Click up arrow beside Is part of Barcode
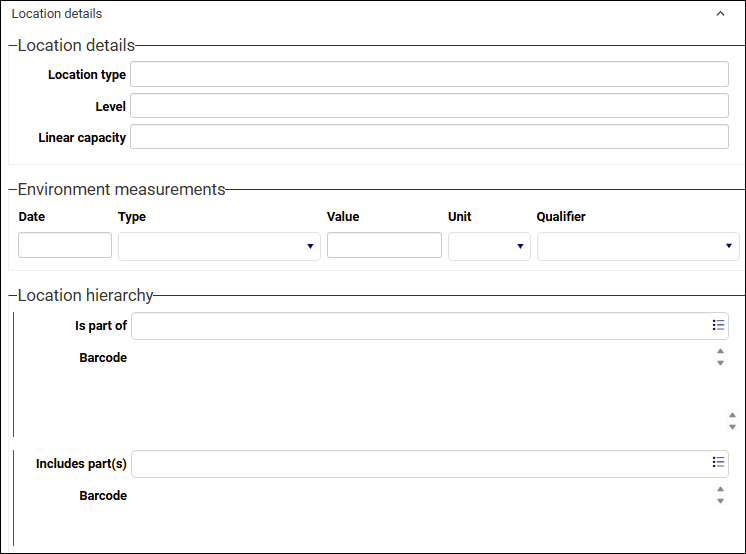 720,351
